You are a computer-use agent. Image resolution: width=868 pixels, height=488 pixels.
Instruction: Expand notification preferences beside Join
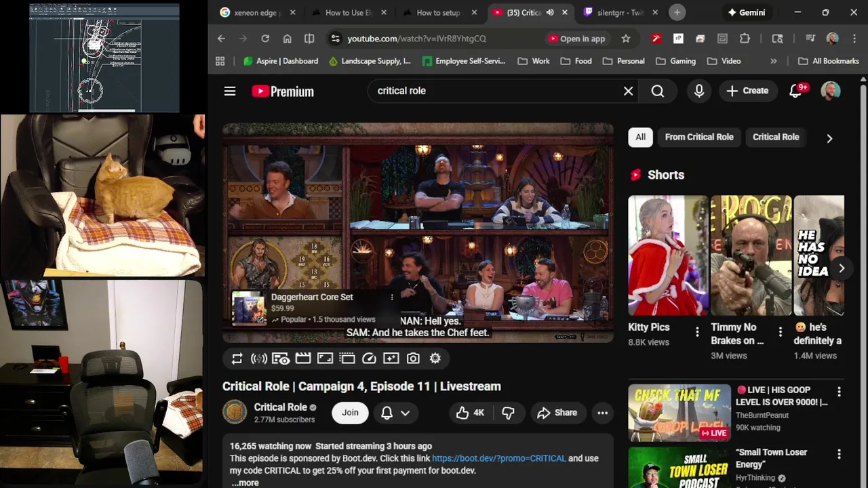pos(395,413)
